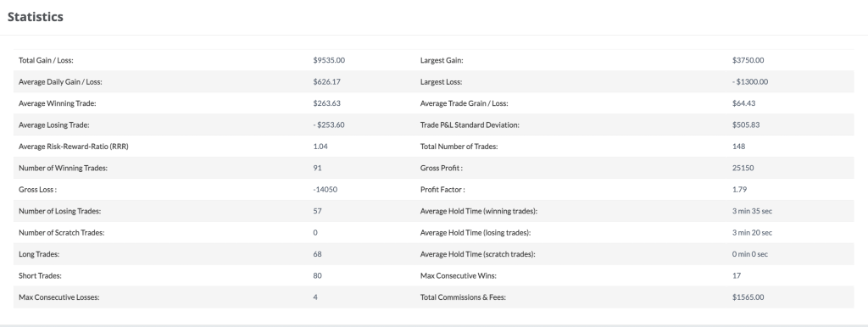
Task: Click the Profit Factor value 1.79
Action: pos(739,190)
